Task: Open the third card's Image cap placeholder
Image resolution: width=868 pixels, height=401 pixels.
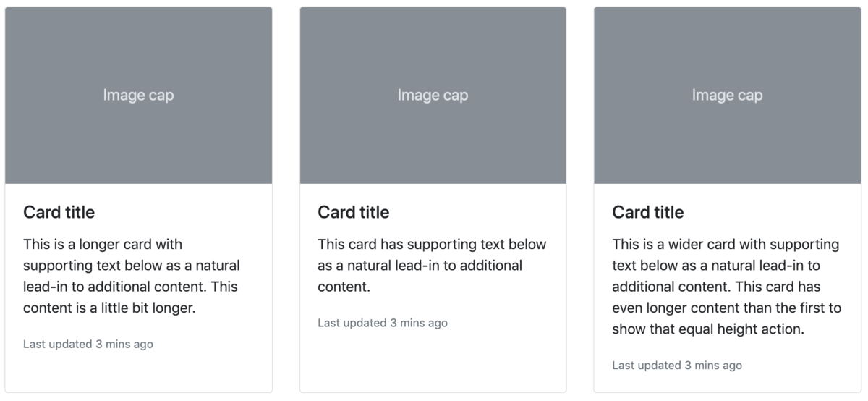Action: pos(727,96)
